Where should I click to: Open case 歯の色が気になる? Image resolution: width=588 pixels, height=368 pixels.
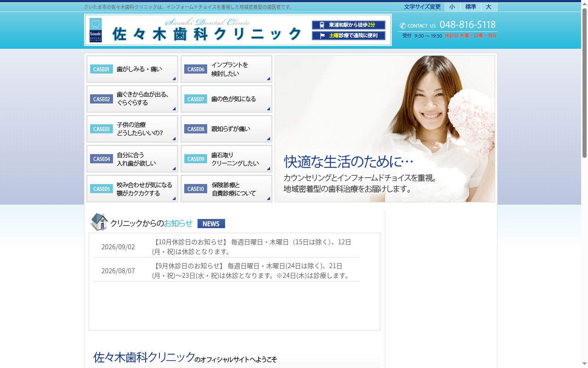pos(226,99)
